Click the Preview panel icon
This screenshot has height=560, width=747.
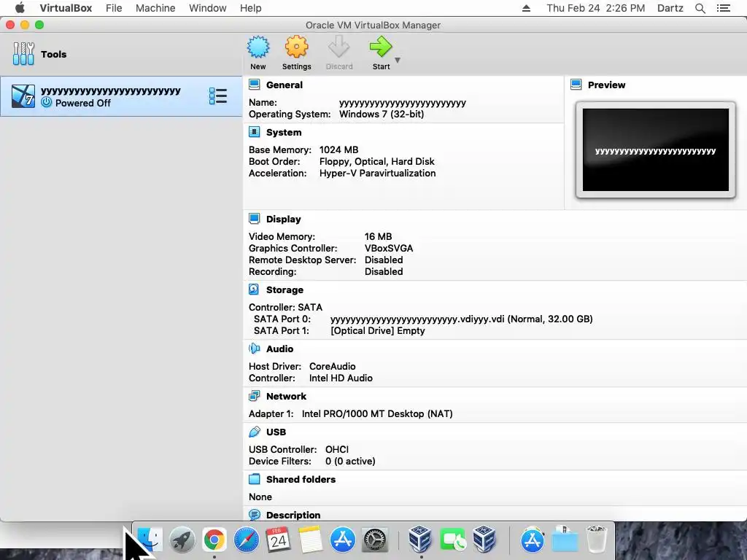pyautogui.click(x=576, y=85)
